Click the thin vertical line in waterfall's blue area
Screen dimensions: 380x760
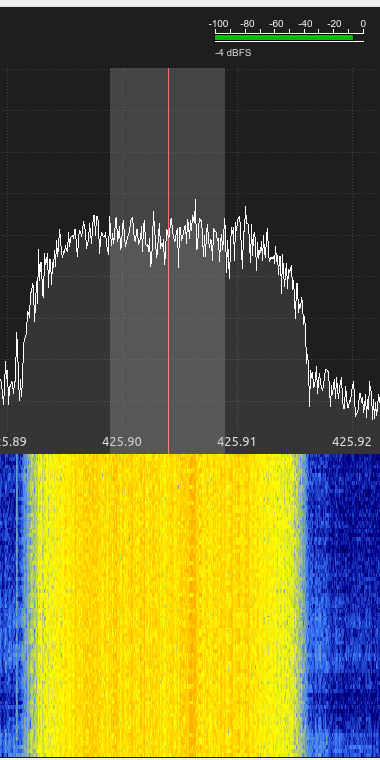[17, 606]
